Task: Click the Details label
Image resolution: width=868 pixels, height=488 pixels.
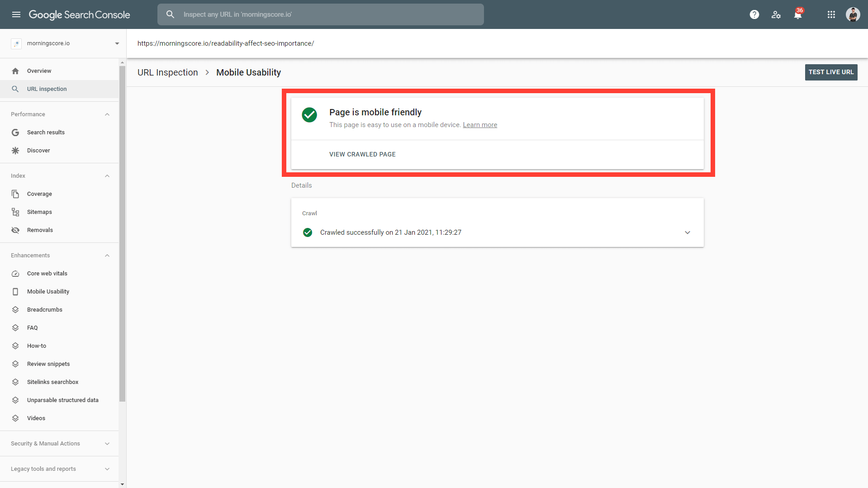Action: pyautogui.click(x=301, y=185)
